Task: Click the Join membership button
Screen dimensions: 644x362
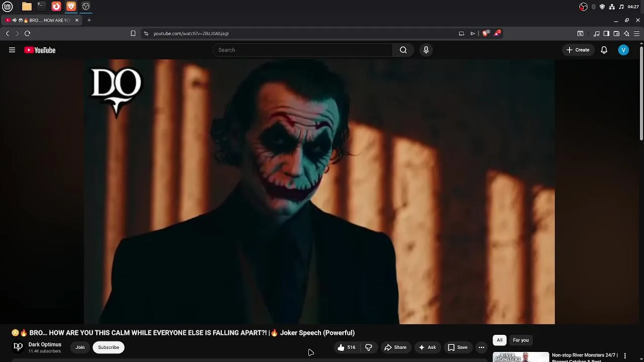Action: (x=80, y=347)
